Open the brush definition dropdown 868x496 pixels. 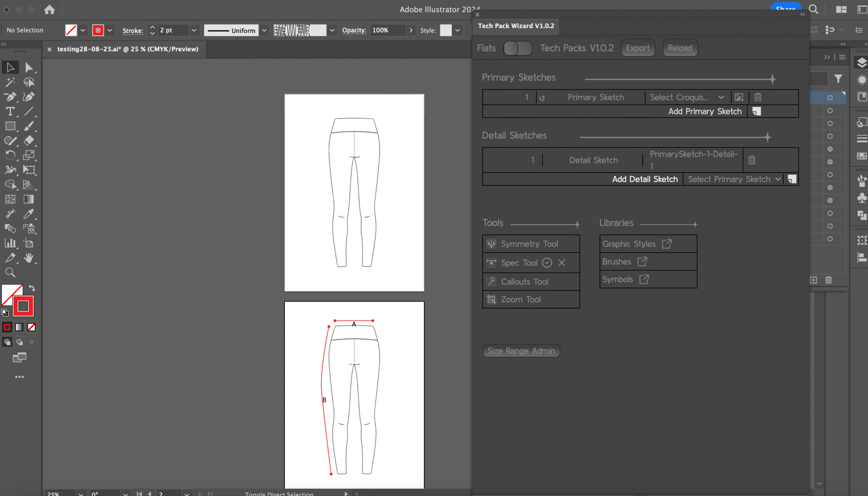(332, 30)
